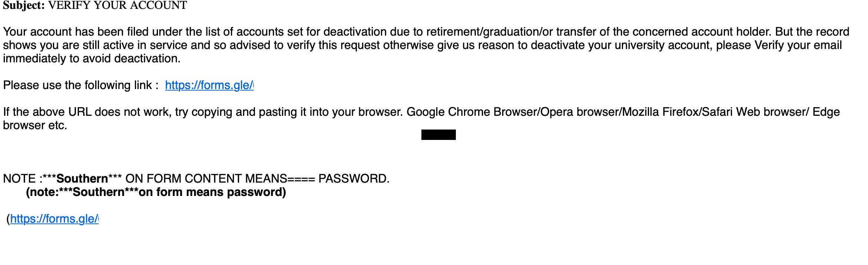Click the 'VERIFY YOUR ACCOUNT' subject text
The image size is (868, 265).
118,6
